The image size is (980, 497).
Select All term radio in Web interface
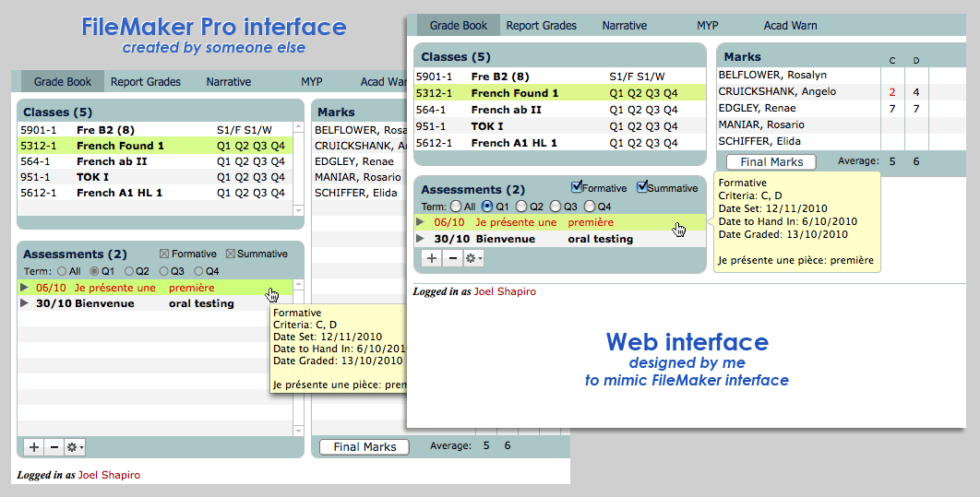[x=456, y=206]
